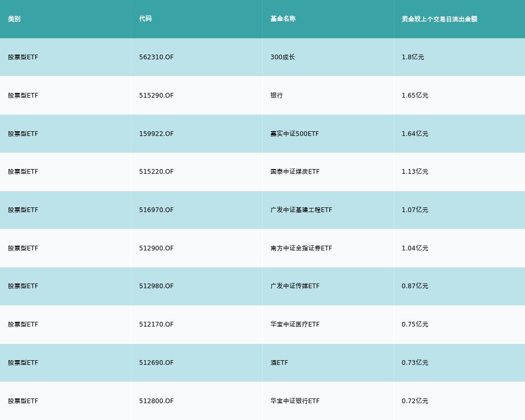Select the 1.13亿元 outflow cell

point(415,172)
